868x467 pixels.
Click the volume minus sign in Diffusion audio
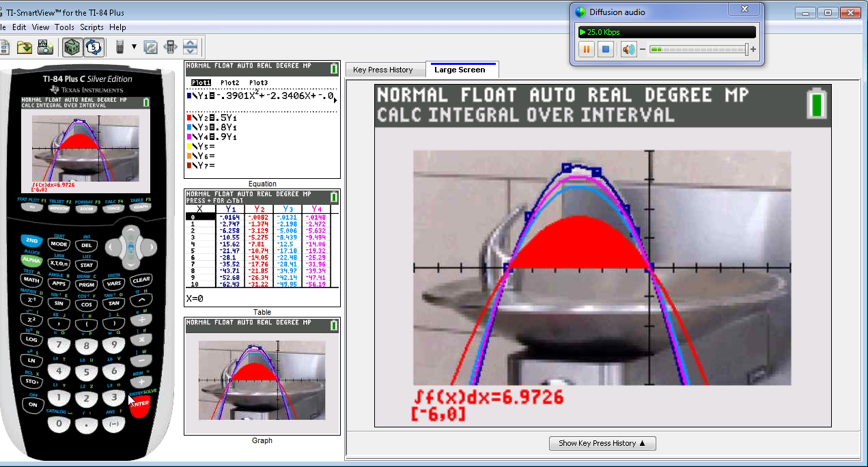tap(643, 49)
